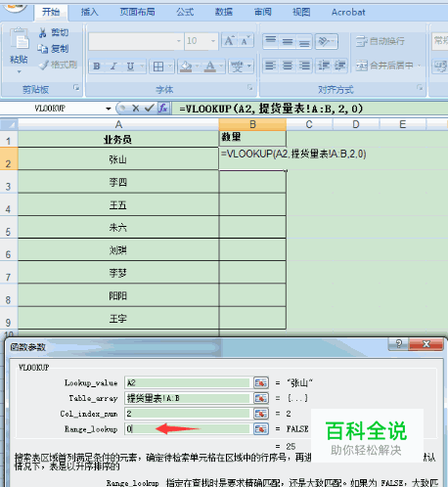This screenshot has width=448, height=487.
Task: Select all cells corner button
Action: pos(9,124)
